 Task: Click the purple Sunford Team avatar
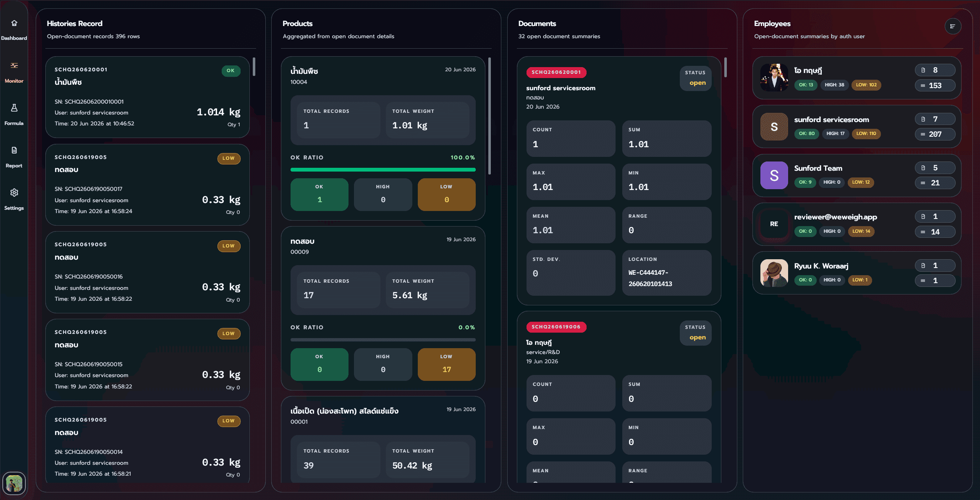[x=774, y=175]
